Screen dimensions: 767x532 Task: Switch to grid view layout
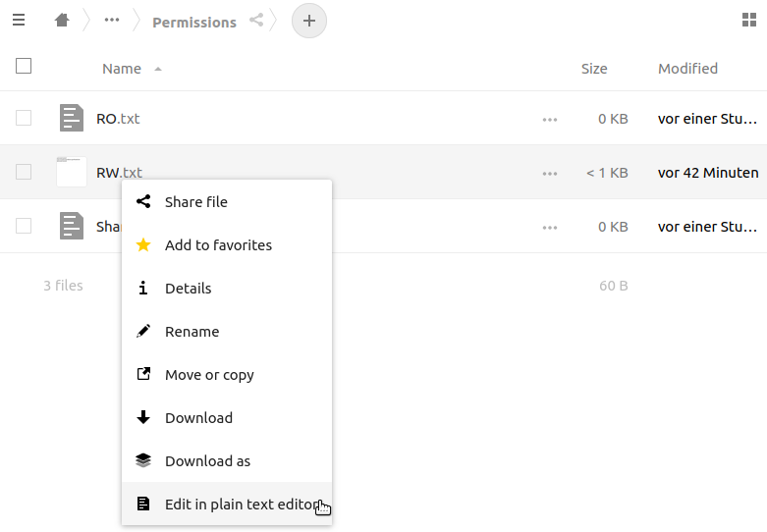pyautogui.click(x=749, y=20)
